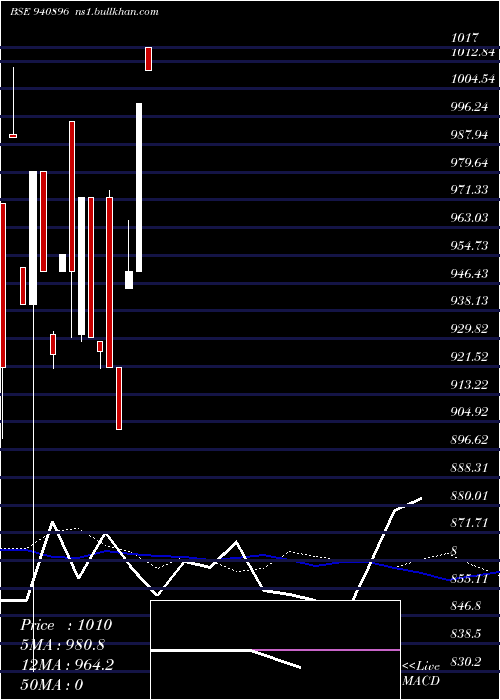Click the '830.2' price axis label

[x=466, y=662]
